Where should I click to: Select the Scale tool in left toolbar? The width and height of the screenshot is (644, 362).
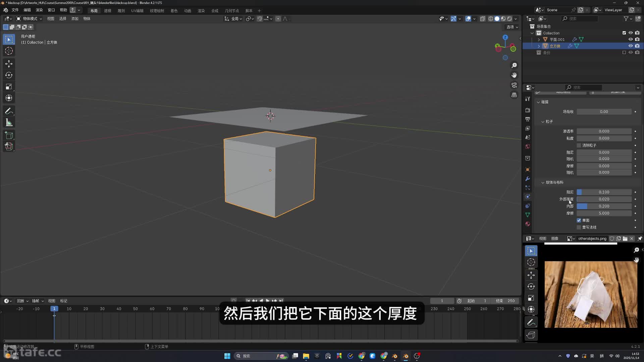tap(9, 87)
